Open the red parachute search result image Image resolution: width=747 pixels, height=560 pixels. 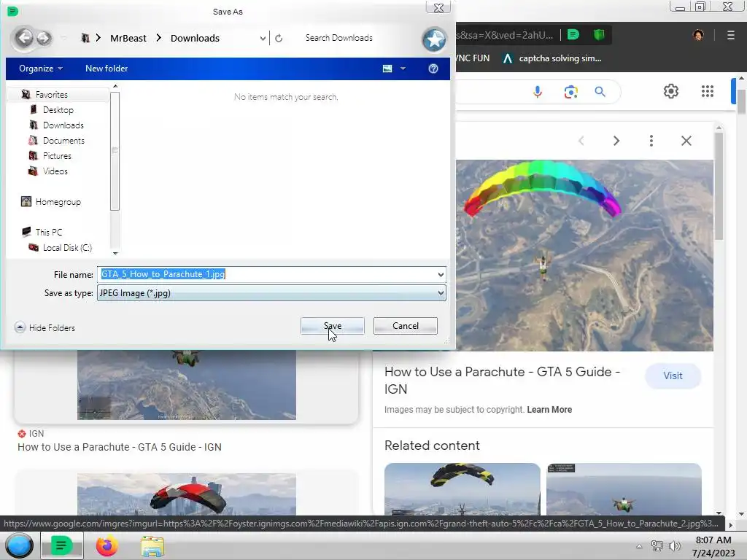click(187, 494)
